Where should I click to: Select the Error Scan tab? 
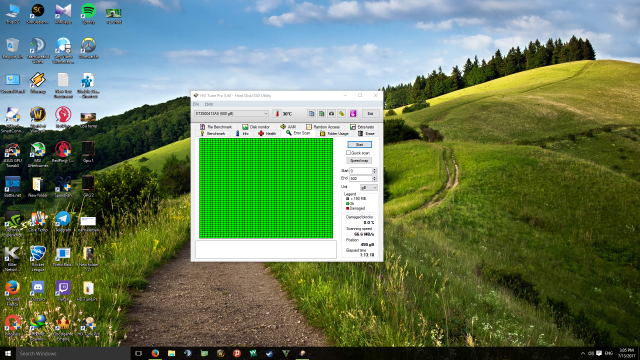(298, 133)
